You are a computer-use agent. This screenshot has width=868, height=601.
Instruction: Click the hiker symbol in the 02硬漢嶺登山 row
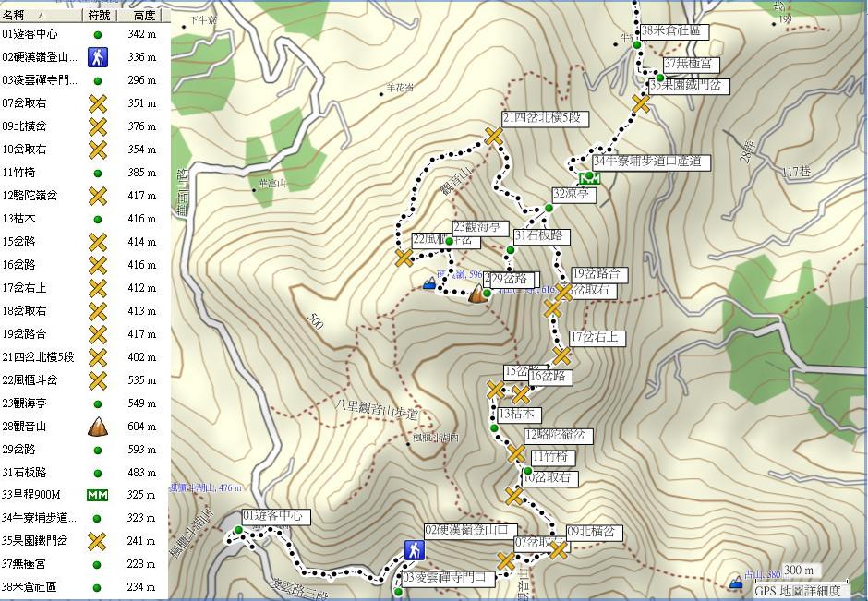(x=98, y=57)
